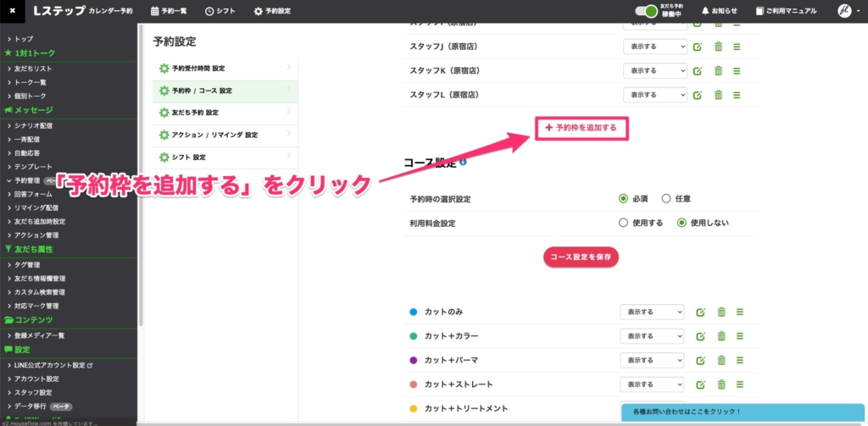Click reorder handle icon for カット＋パーマ
Screen dimensions: 868x426
[x=740, y=360]
